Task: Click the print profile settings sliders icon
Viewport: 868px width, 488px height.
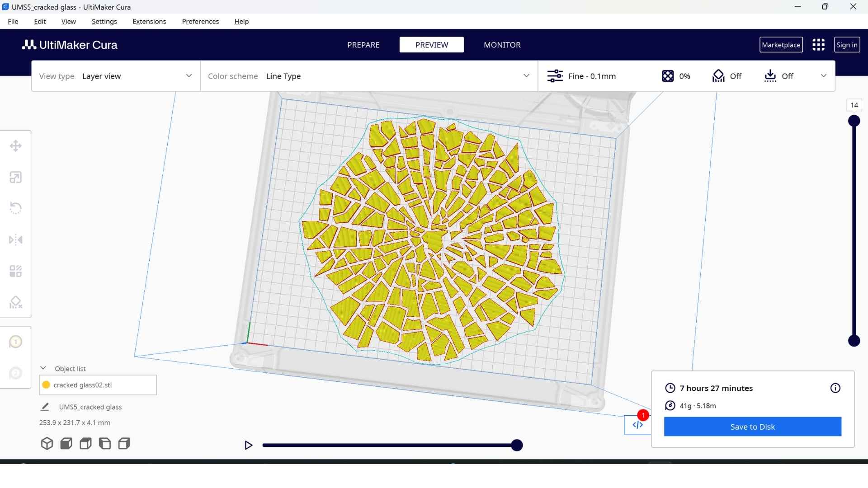Action: pyautogui.click(x=555, y=76)
